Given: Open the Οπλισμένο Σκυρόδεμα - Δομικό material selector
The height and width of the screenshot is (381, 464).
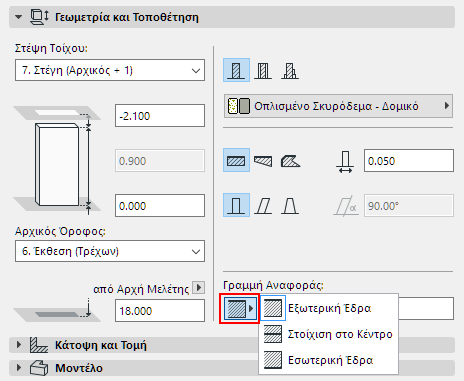Looking at the screenshot, I should tap(338, 106).
